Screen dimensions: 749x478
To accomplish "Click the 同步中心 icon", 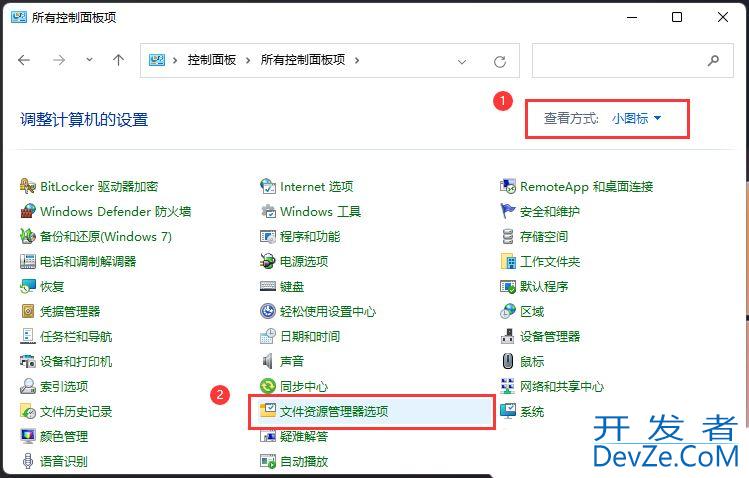I will (268, 386).
